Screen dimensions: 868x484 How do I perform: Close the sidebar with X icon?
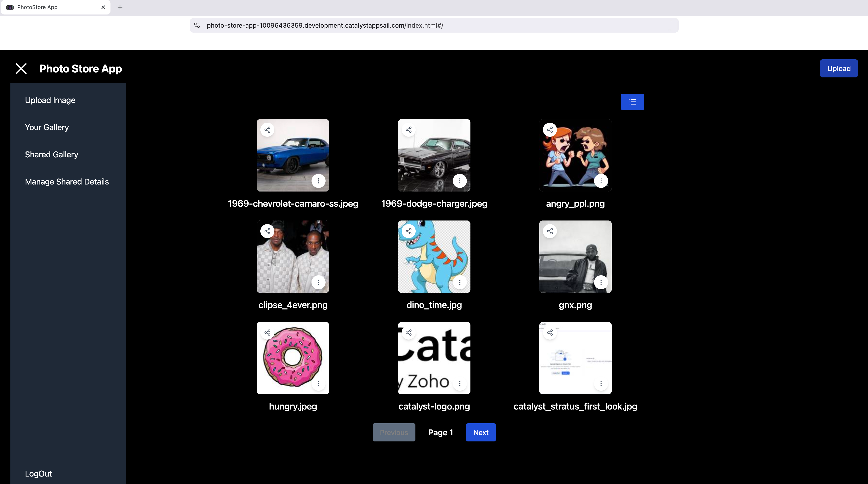(21, 68)
